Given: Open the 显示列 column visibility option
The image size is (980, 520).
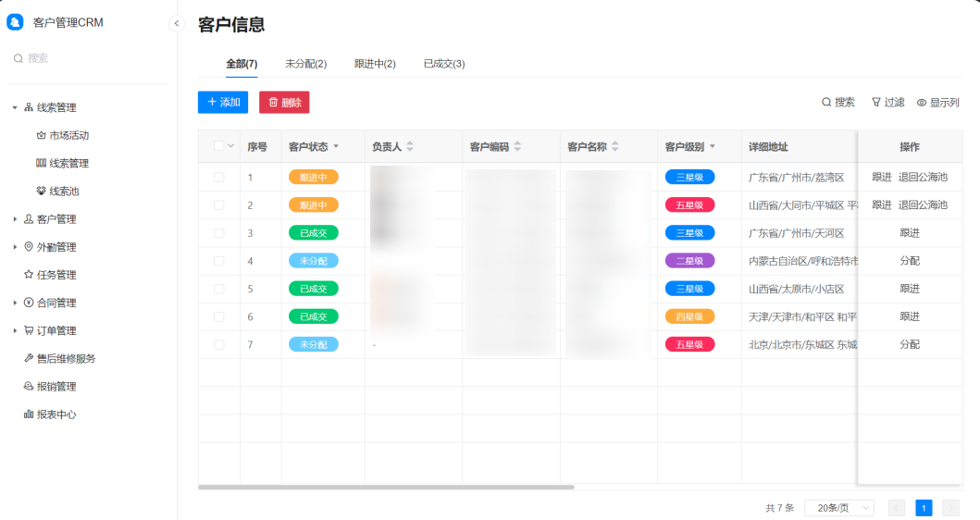Looking at the screenshot, I should coord(922,103).
